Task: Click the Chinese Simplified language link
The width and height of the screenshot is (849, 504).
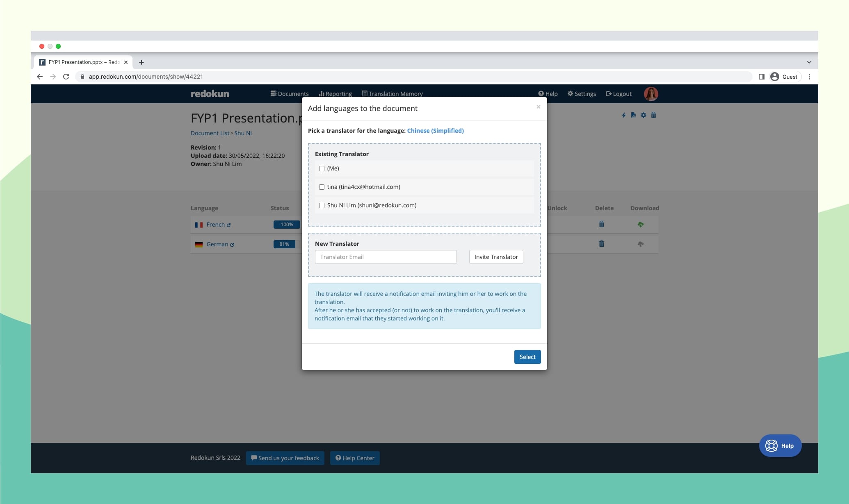Action: point(435,130)
